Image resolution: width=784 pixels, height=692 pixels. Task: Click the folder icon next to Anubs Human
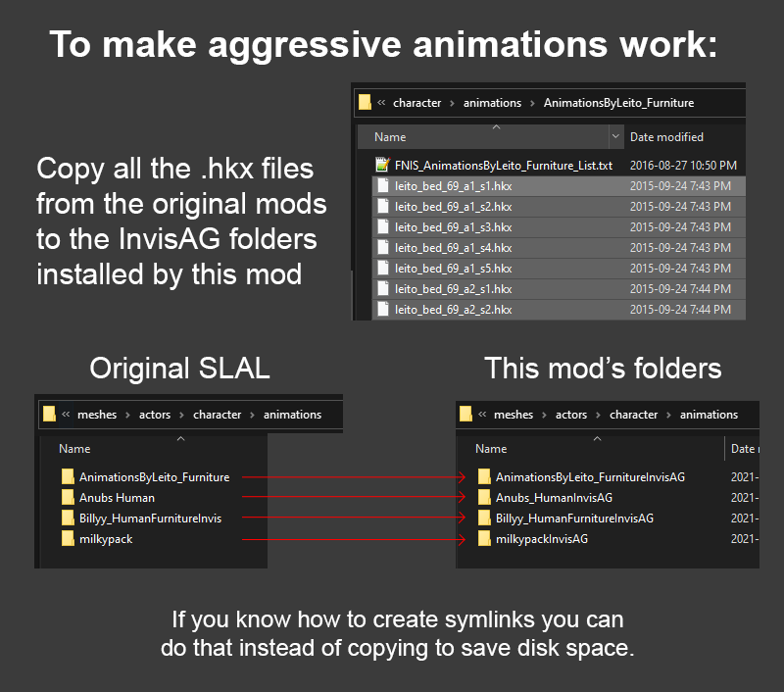coord(68,497)
